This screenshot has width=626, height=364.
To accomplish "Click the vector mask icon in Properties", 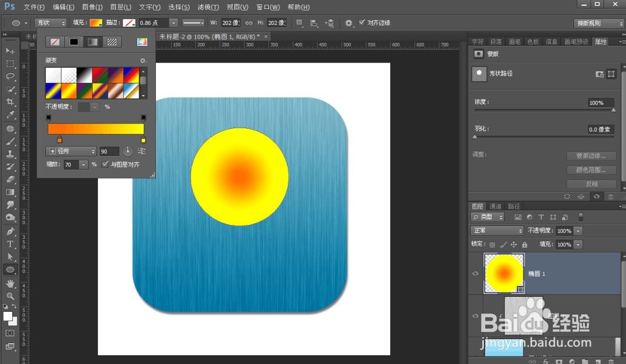I will tap(611, 74).
